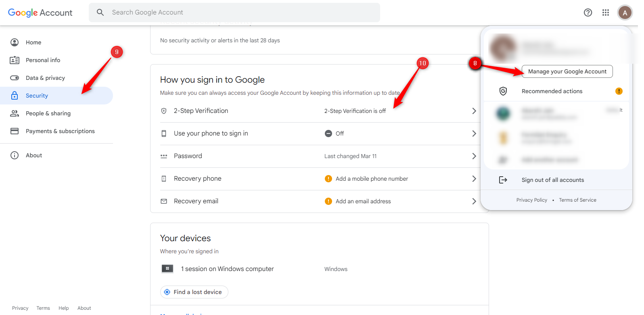Open the popup Terms of Service link
The image size is (644, 315).
[x=577, y=200]
